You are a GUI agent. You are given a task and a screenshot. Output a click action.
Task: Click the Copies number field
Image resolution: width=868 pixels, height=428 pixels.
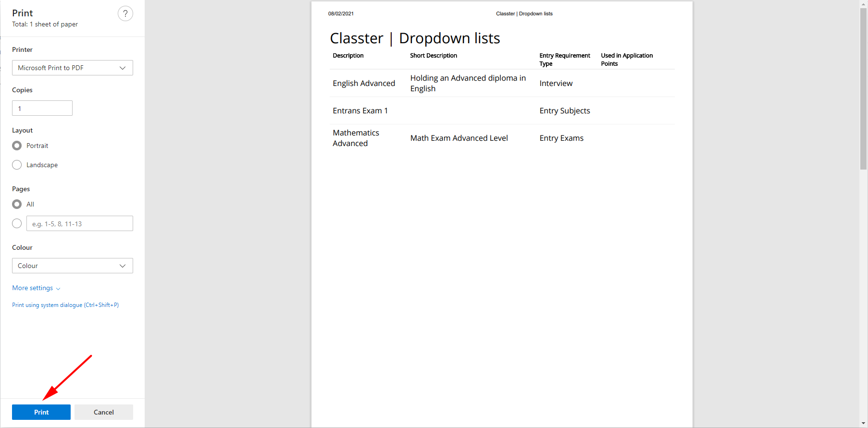pos(42,108)
